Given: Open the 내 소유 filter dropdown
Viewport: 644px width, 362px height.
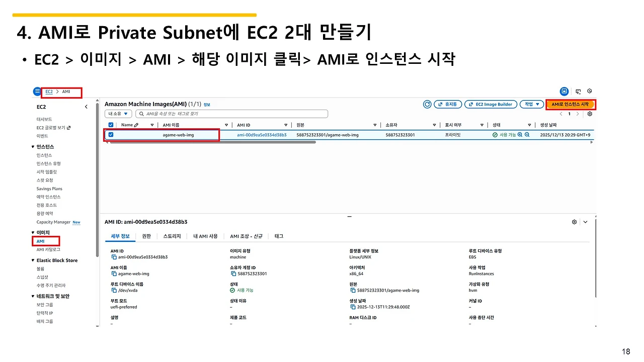Looking at the screenshot, I should point(118,114).
